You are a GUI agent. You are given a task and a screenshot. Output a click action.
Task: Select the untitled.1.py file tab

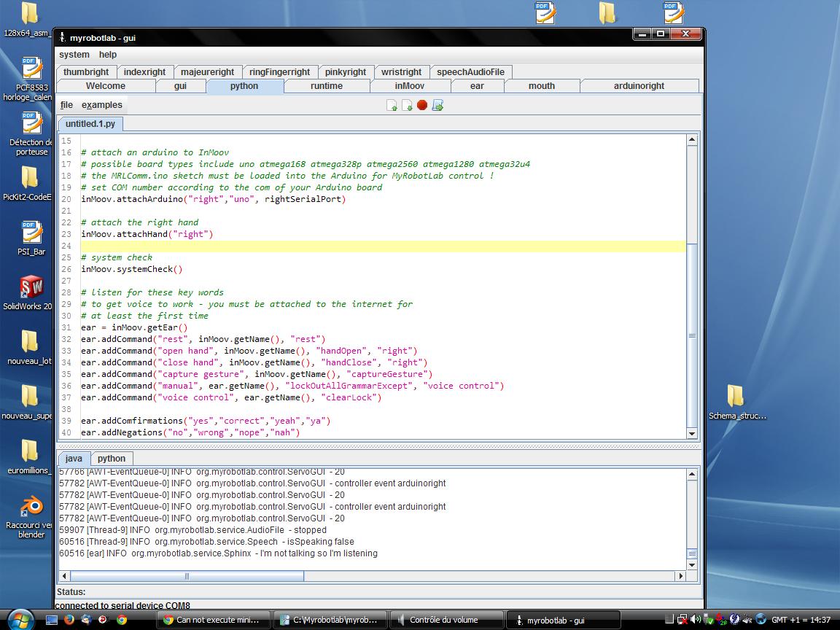tap(90, 124)
